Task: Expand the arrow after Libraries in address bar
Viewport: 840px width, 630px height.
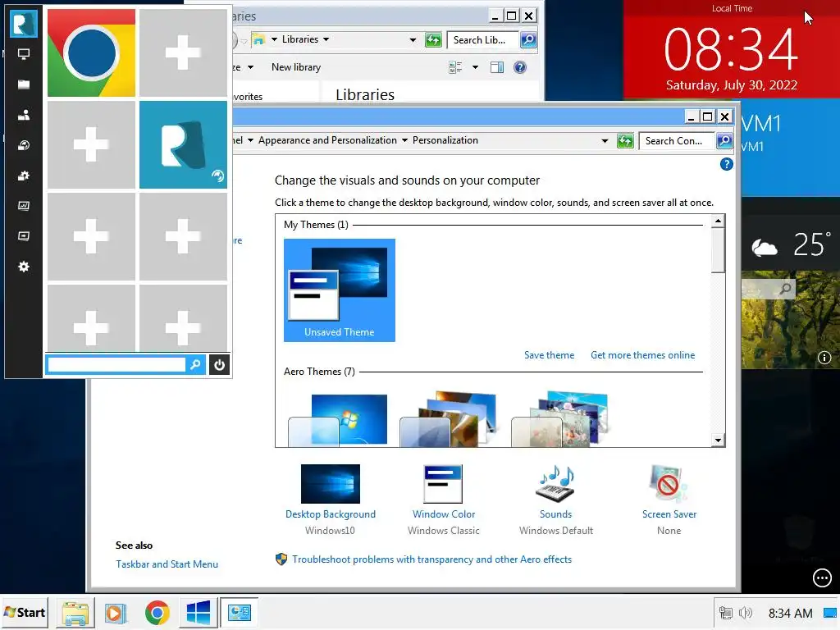Action: (x=326, y=39)
